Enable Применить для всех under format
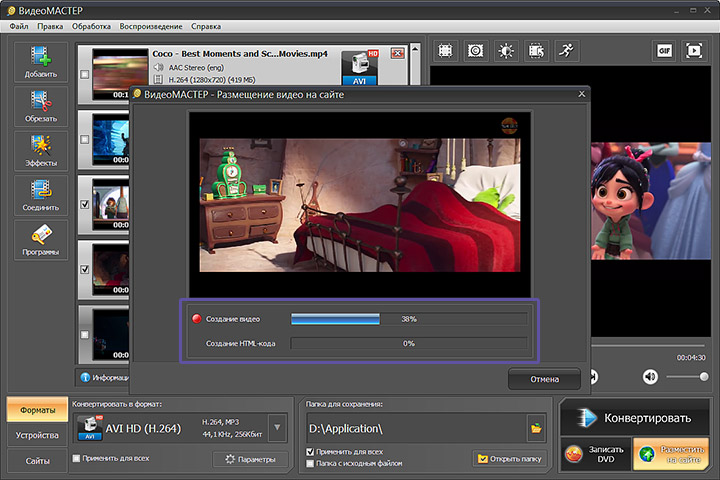720x480 pixels. pyautogui.click(x=77, y=458)
